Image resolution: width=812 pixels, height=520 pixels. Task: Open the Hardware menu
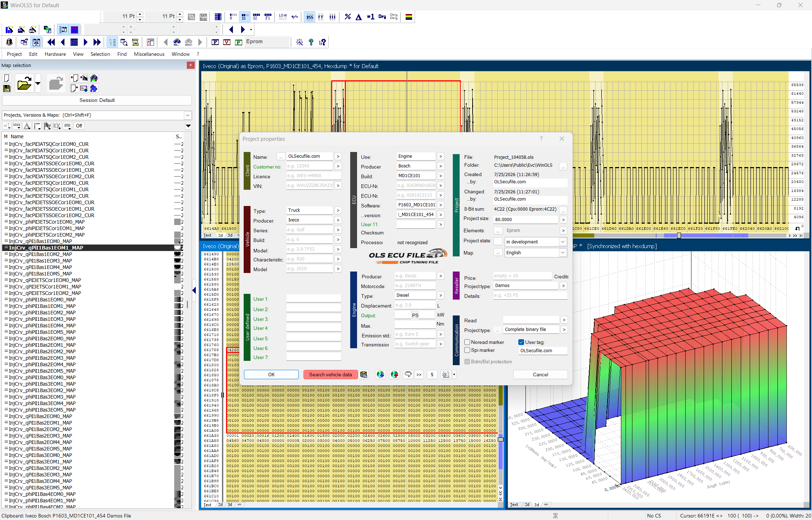tap(55, 54)
